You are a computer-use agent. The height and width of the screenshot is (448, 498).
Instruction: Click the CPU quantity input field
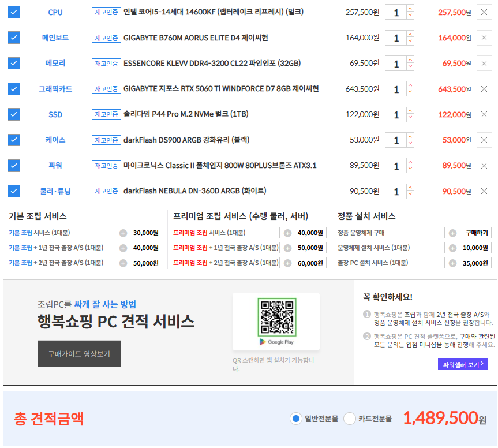point(396,12)
